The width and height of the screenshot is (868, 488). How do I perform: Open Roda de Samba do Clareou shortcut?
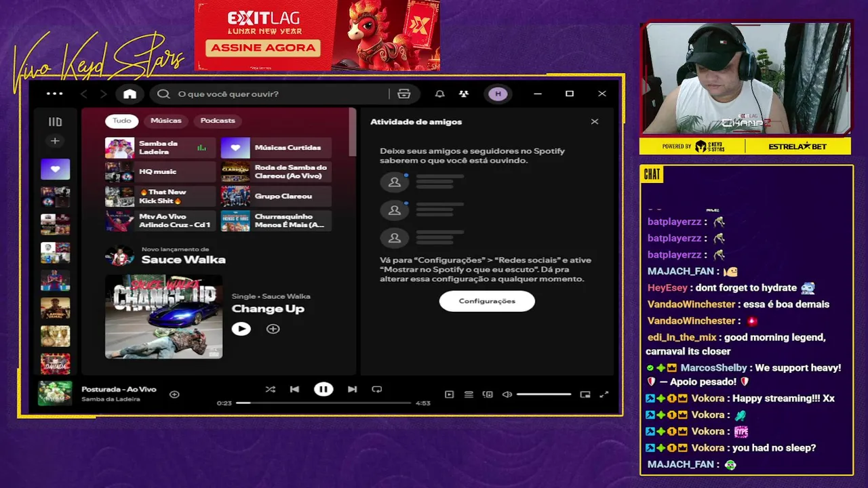pyautogui.click(x=276, y=172)
